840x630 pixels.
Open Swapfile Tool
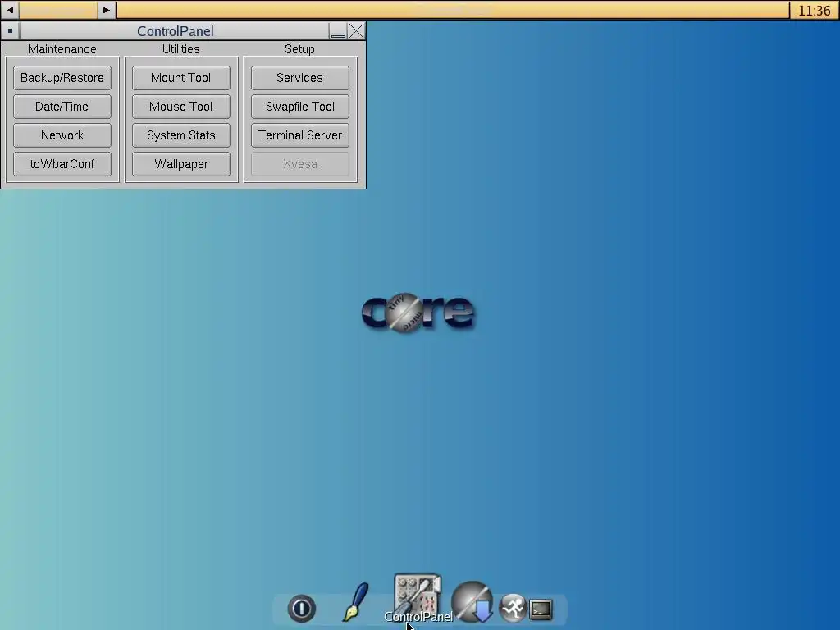[x=300, y=107]
